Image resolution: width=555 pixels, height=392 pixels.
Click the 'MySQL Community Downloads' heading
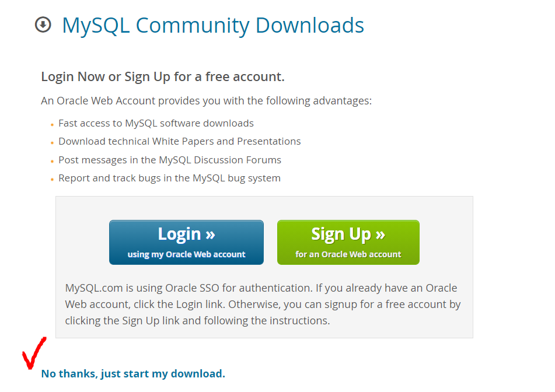coord(213,26)
